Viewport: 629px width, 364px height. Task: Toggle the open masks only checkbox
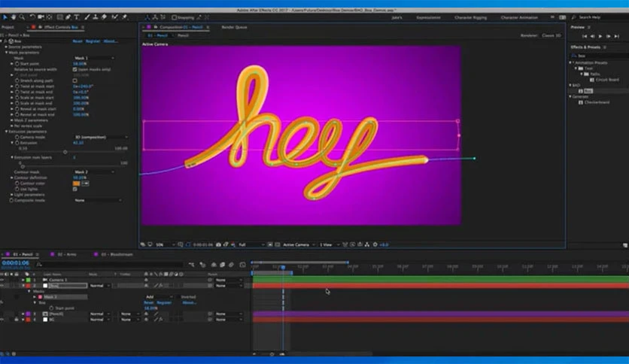[x=75, y=69]
